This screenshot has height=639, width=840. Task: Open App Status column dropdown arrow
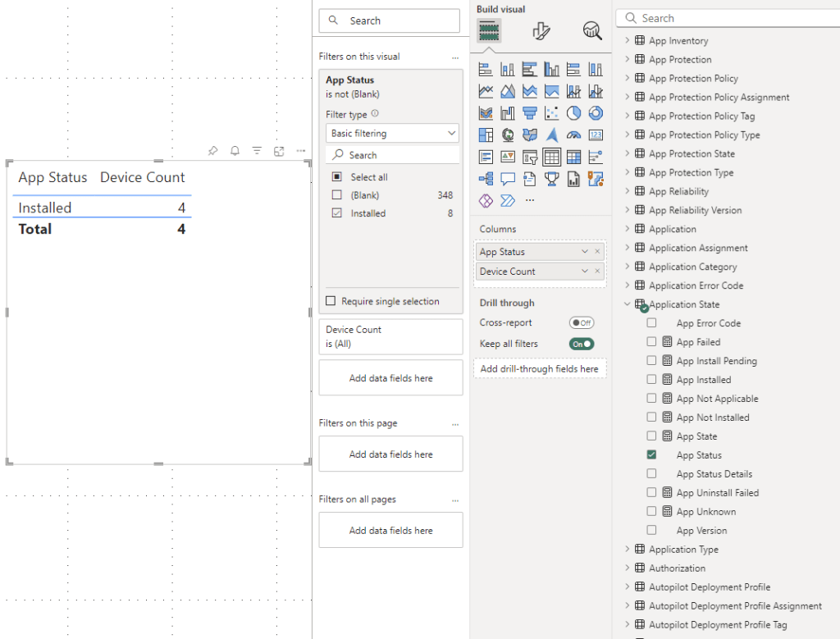[x=584, y=252]
